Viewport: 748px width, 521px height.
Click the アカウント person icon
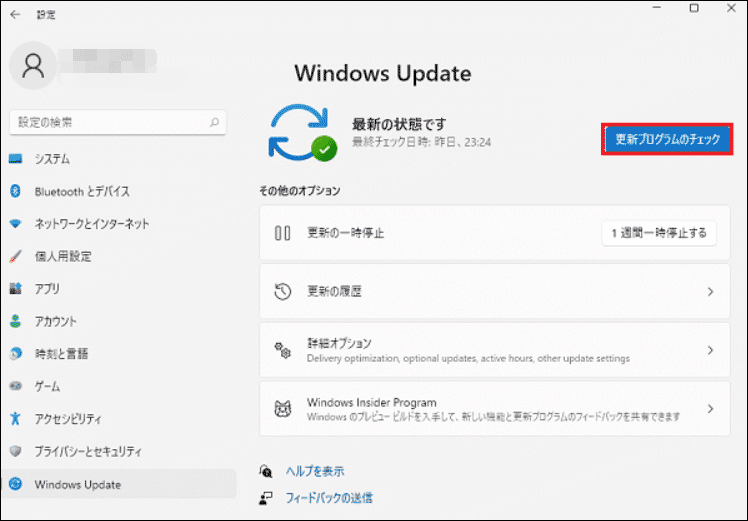[x=15, y=321]
